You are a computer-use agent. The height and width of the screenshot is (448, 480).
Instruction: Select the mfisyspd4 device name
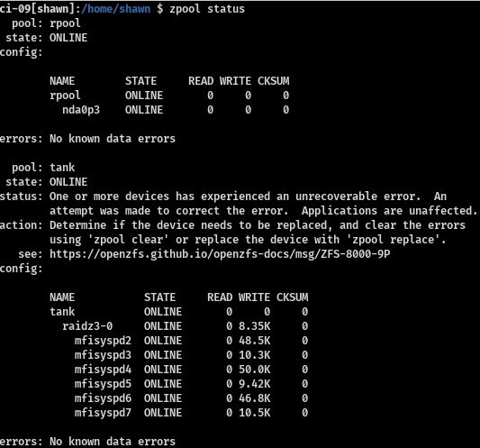coord(103,370)
